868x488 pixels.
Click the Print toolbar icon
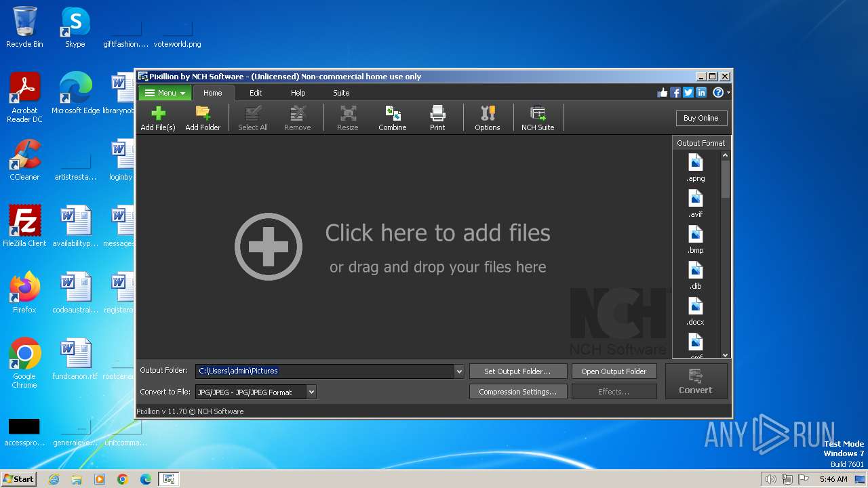437,118
